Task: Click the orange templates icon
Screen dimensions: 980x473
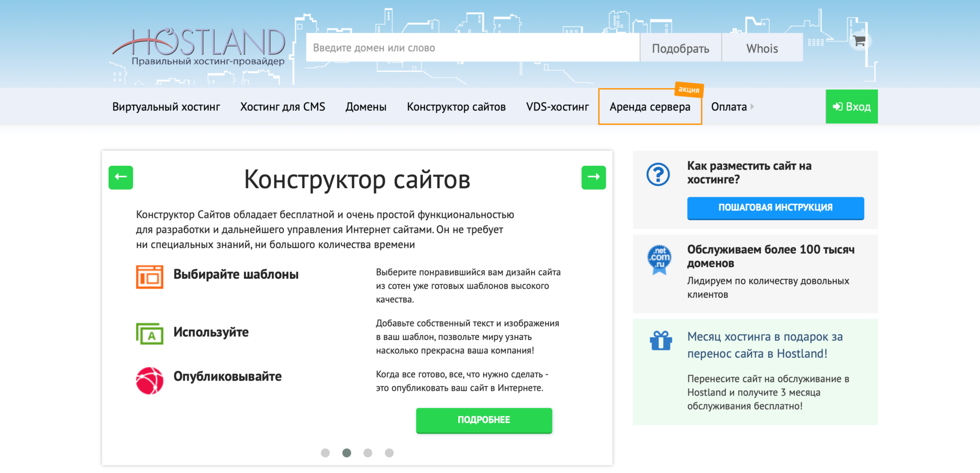Action: click(149, 277)
